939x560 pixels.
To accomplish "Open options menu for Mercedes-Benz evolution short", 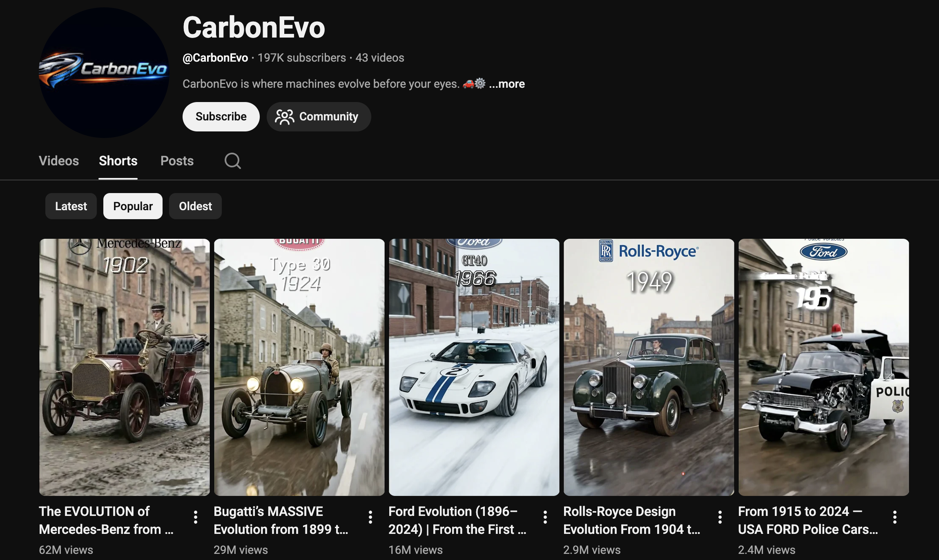I will (196, 517).
